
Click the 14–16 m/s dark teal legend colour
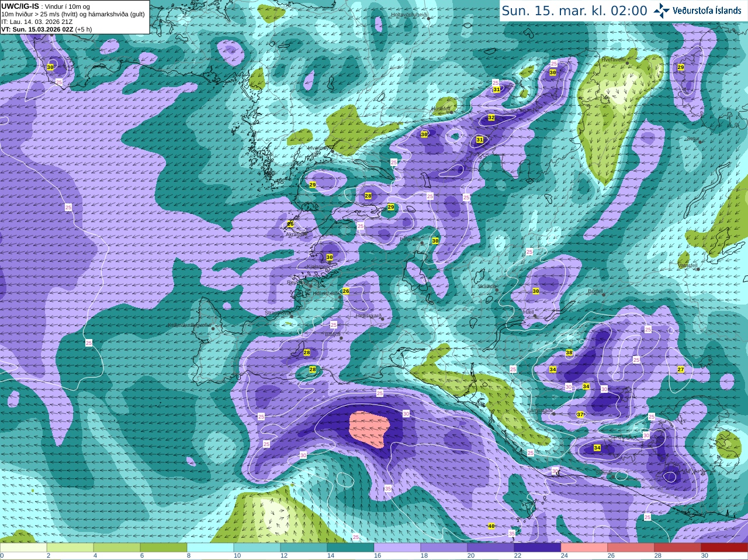click(x=351, y=547)
